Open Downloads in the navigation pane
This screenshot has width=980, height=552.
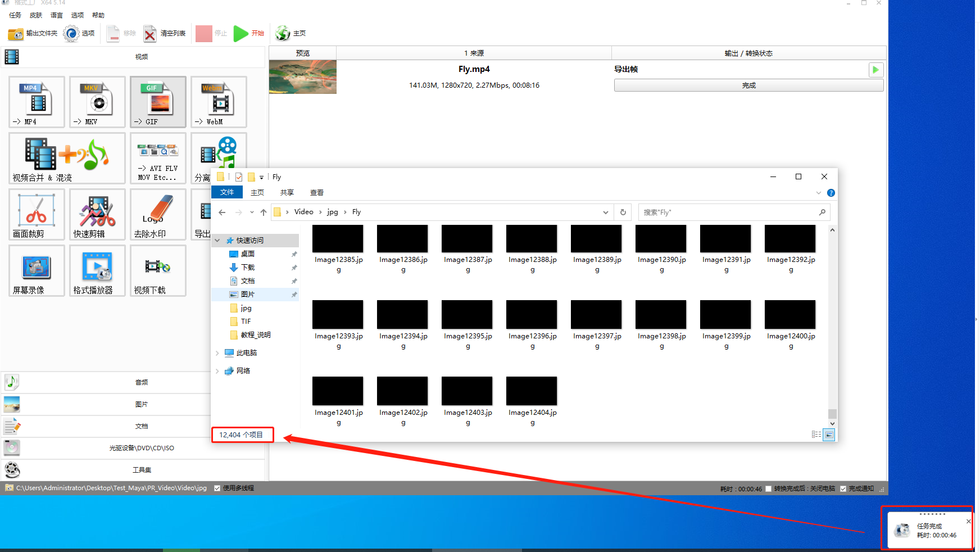tap(248, 268)
